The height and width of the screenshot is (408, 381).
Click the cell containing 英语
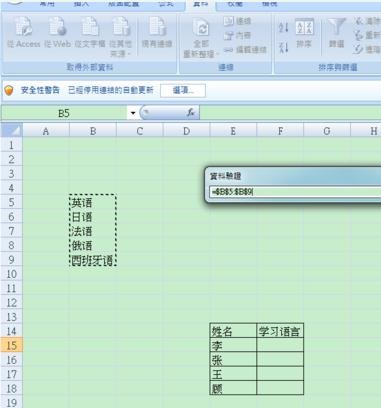tap(93, 202)
